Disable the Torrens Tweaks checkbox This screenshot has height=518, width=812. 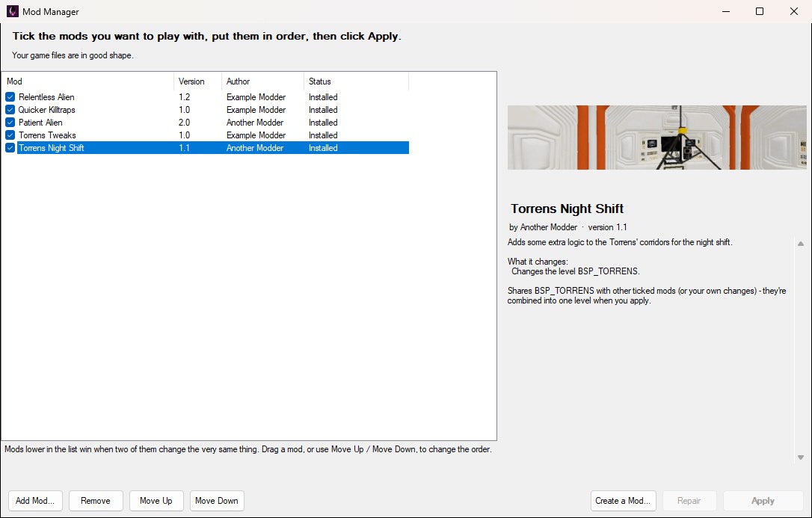click(x=10, y=135)
